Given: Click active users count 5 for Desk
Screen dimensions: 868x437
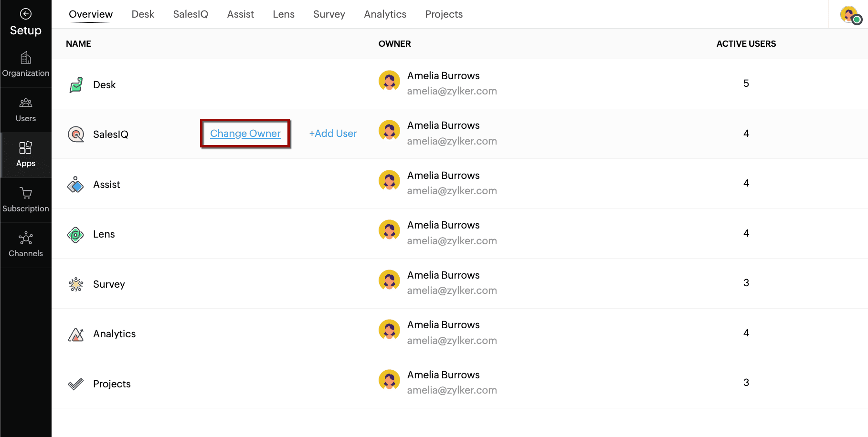Looking at the screenshot, I should pos(746,83).
